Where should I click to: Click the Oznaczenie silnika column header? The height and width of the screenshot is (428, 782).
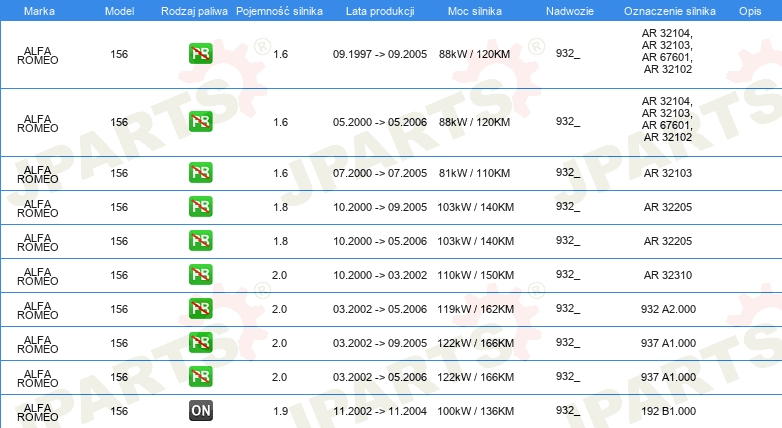pos(670,11)
